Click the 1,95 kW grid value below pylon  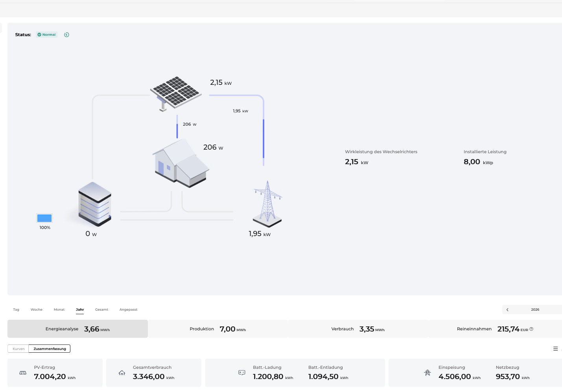point(260,234)
